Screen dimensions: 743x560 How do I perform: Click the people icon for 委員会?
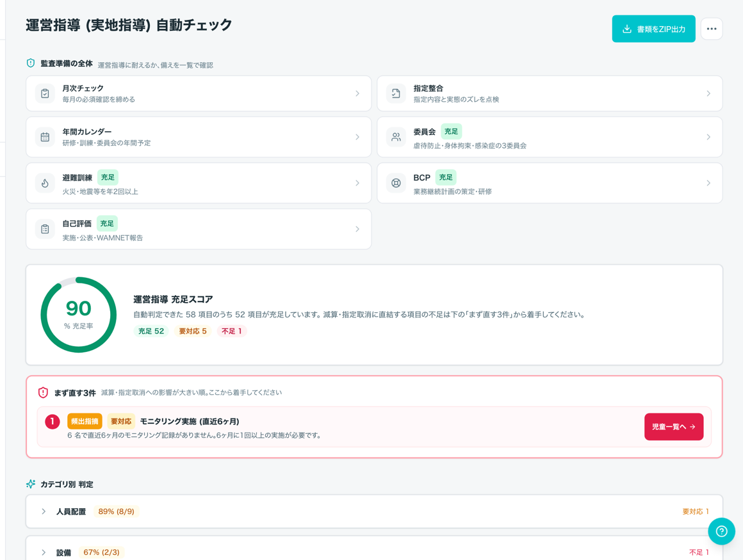(x=396, y=137)
